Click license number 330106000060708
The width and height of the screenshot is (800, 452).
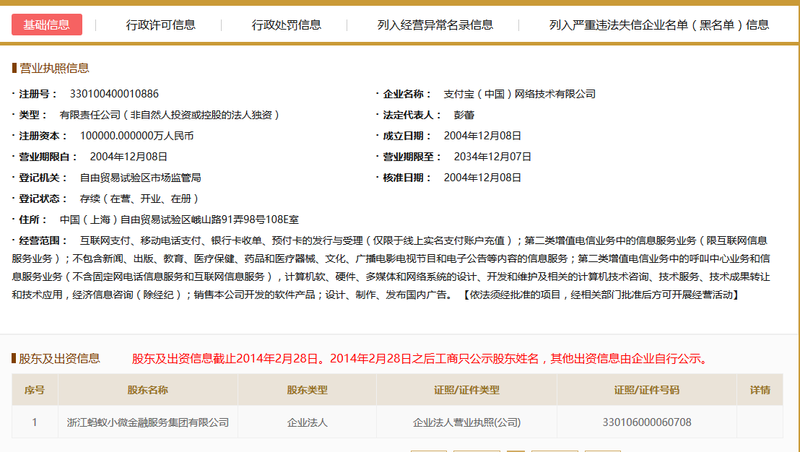pos(646,422)
